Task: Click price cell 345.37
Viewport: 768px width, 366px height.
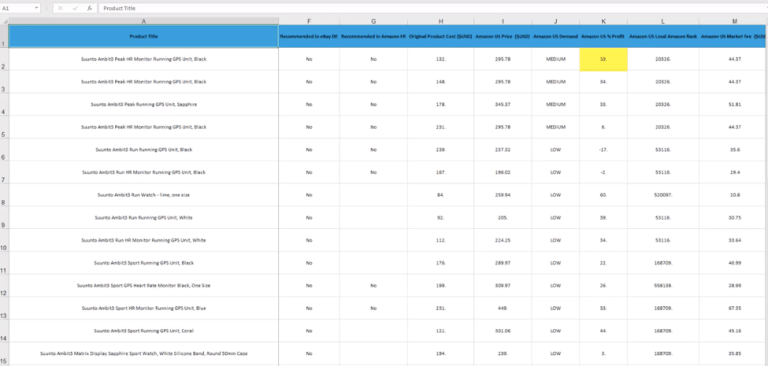Action: click(503, 104)
